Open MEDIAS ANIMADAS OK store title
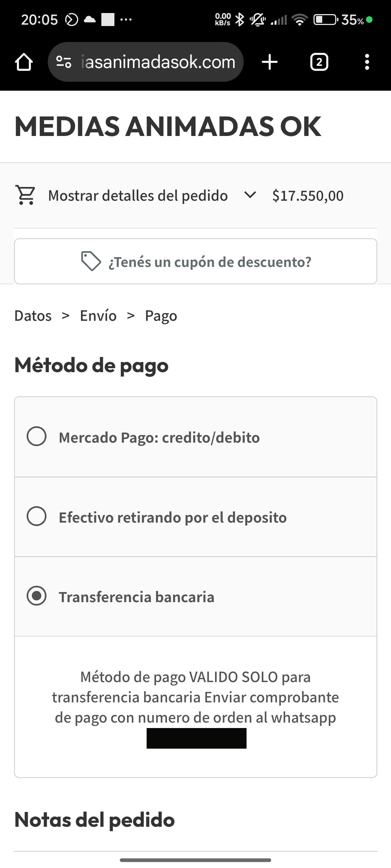 [x=168, y=127]
